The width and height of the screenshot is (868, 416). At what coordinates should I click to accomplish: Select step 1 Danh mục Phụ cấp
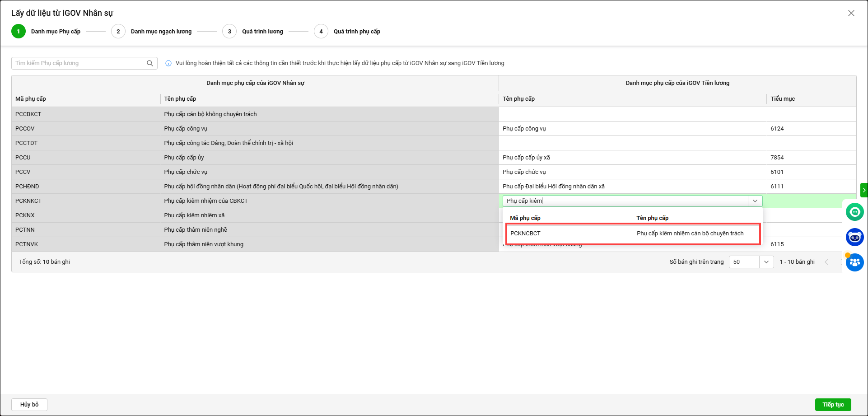(x=46, y=32)
